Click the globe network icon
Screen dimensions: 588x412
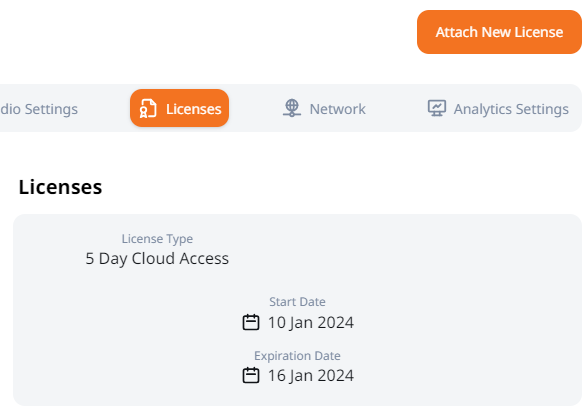292,108
